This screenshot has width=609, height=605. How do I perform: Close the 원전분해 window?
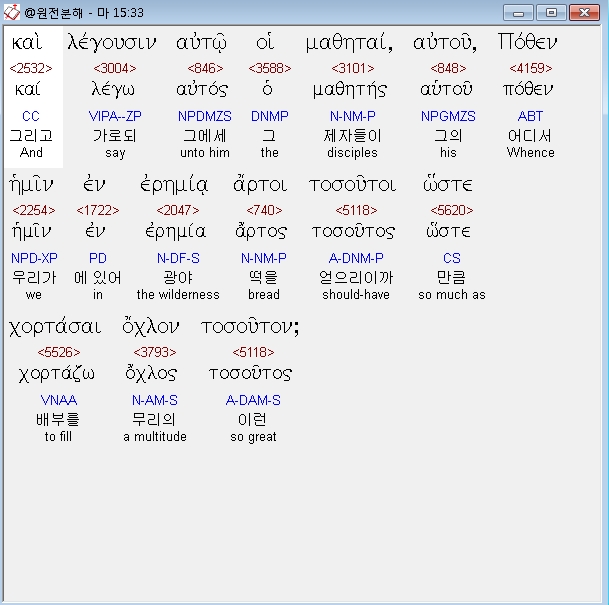coord(584,13)
